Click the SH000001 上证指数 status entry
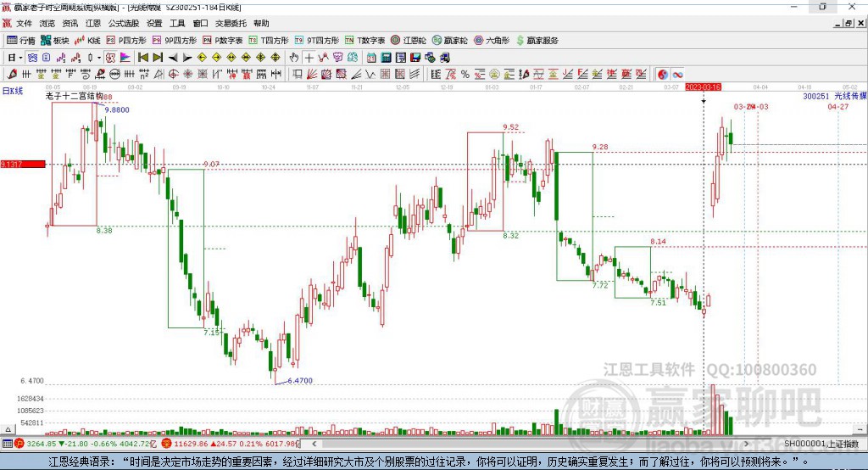The image size is (868, 470). pyautogui.click(x=821, y=444)
